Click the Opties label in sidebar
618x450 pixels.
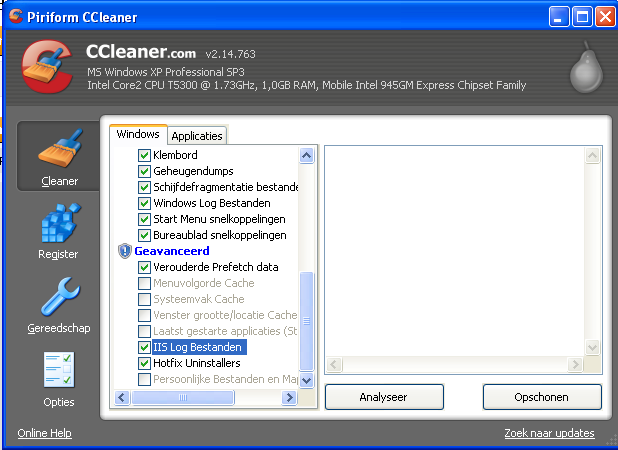tap(59, 402)
